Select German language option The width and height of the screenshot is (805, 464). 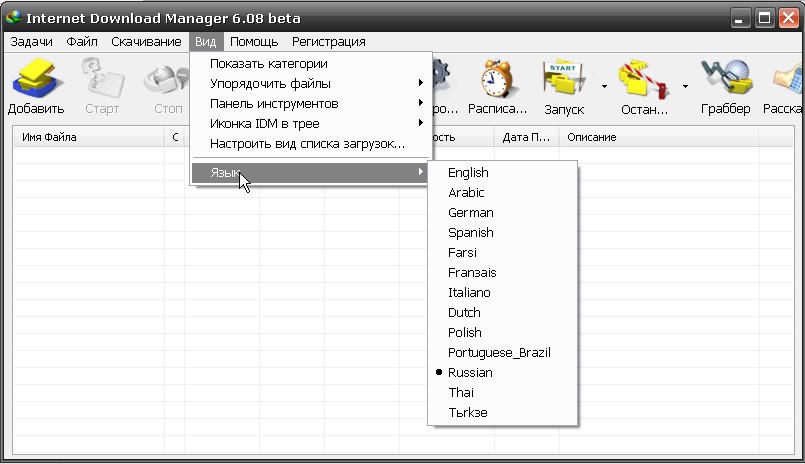[503, 212]
